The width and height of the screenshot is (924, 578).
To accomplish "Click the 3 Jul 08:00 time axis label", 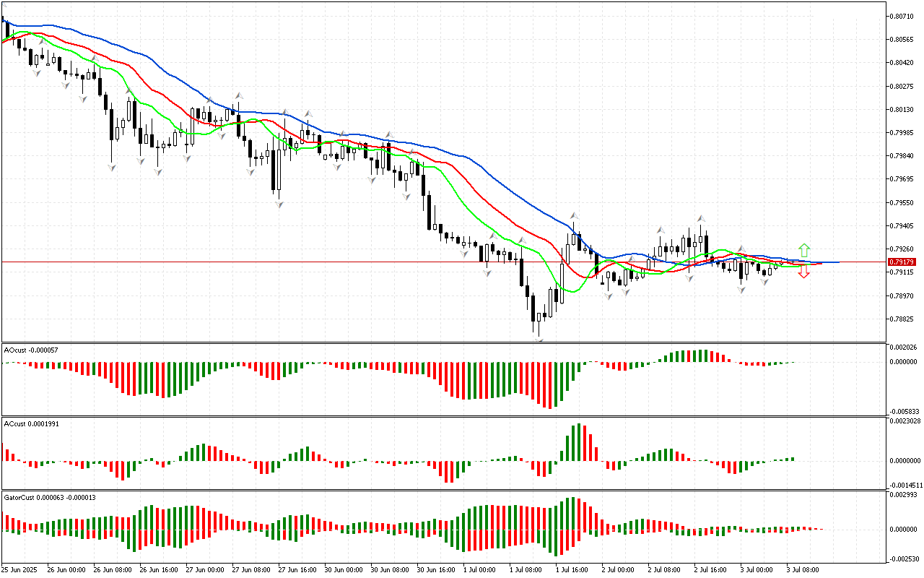I will 800,569.
